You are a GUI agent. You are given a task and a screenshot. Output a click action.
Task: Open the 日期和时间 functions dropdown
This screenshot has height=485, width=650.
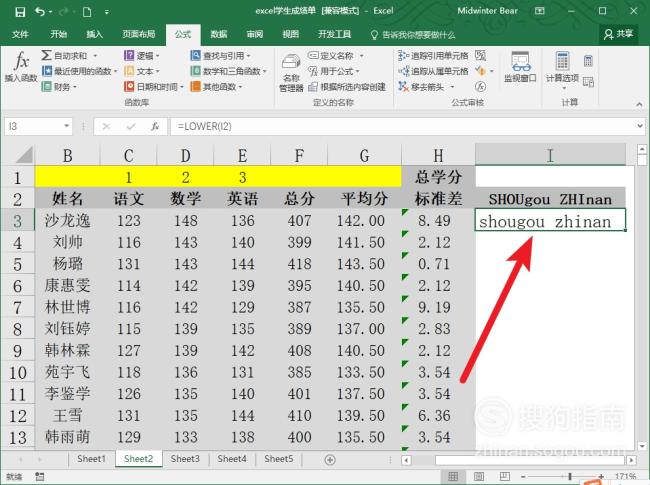(x=154, y=87)
